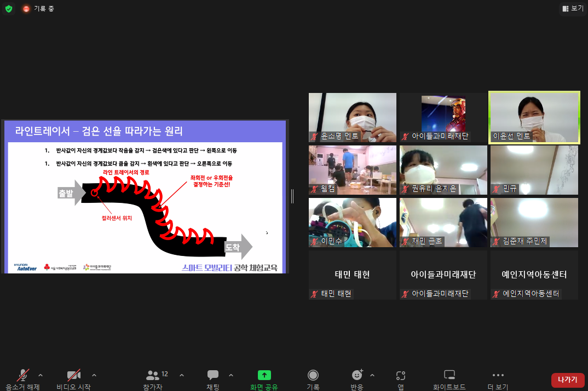Unmute microphone with 음소거 해제 toggle

pos(23,376)
